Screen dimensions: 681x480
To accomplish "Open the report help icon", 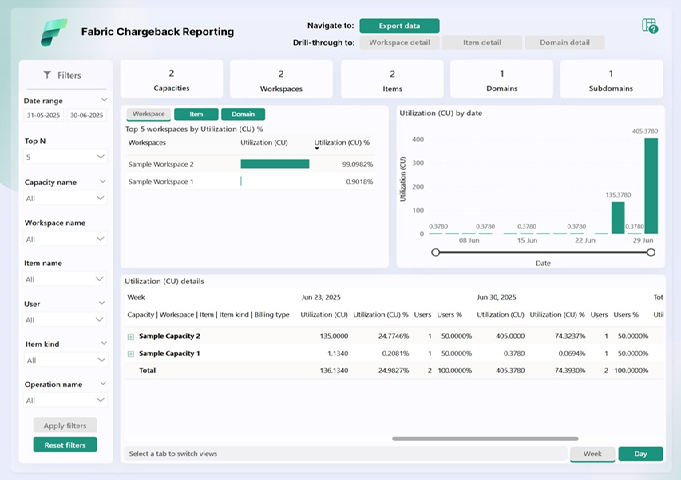I will coord(650,26).
